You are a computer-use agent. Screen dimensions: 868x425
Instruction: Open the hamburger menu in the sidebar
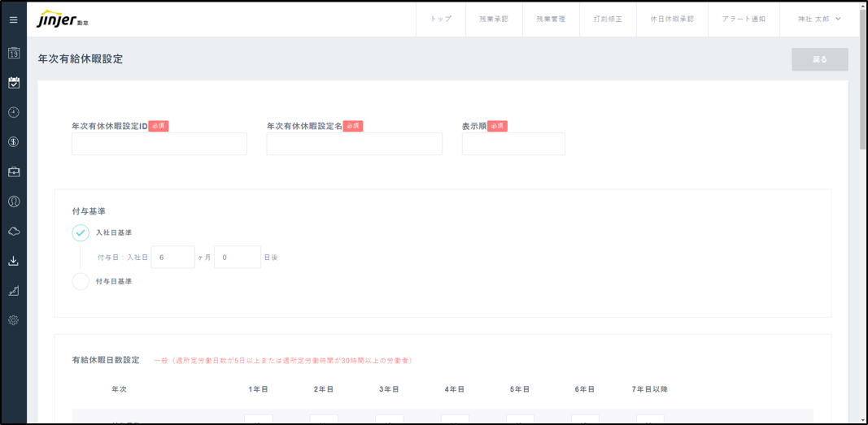13,20
